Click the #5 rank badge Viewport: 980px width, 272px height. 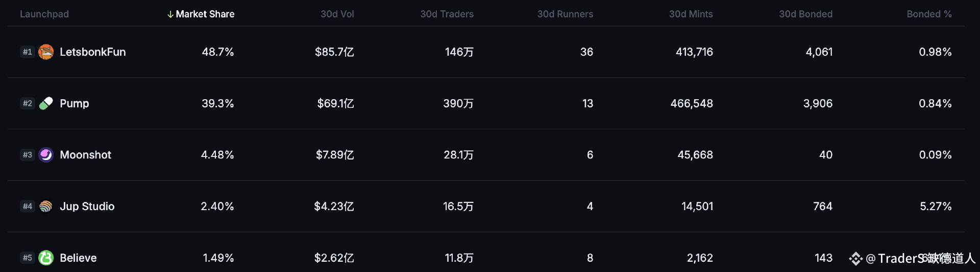tap(28, 258)
